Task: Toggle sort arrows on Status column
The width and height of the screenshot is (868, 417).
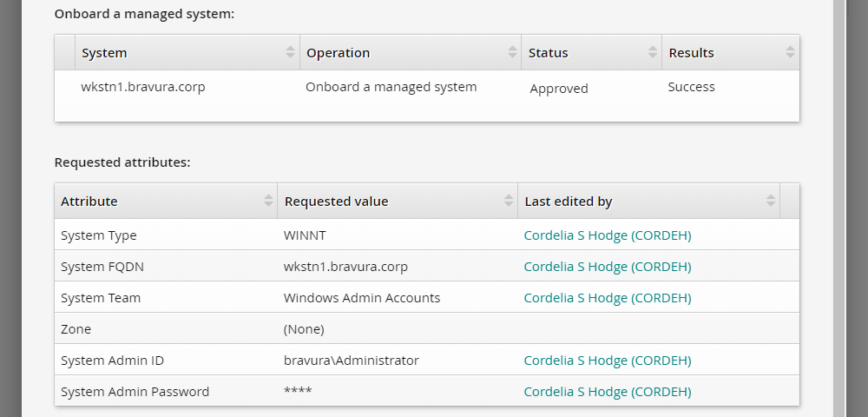Action: (652, 53)
